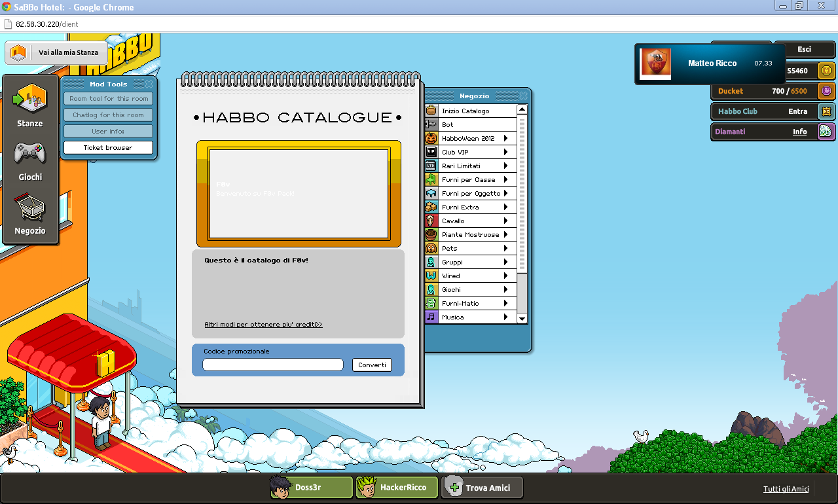This screenshot has height=504, width=838.
Task: Click the Diamanti icon
Action: pyautogui.click(x=826, y=132)
